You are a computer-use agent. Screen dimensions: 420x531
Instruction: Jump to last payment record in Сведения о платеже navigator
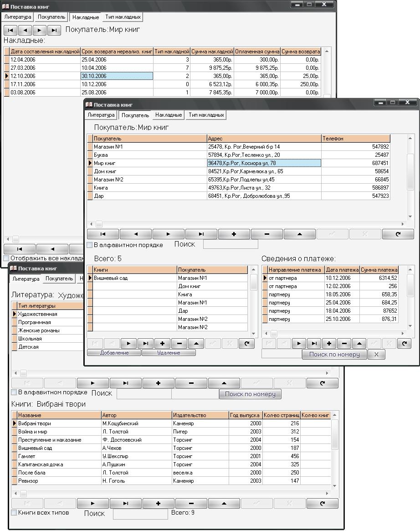pos(314,343)
